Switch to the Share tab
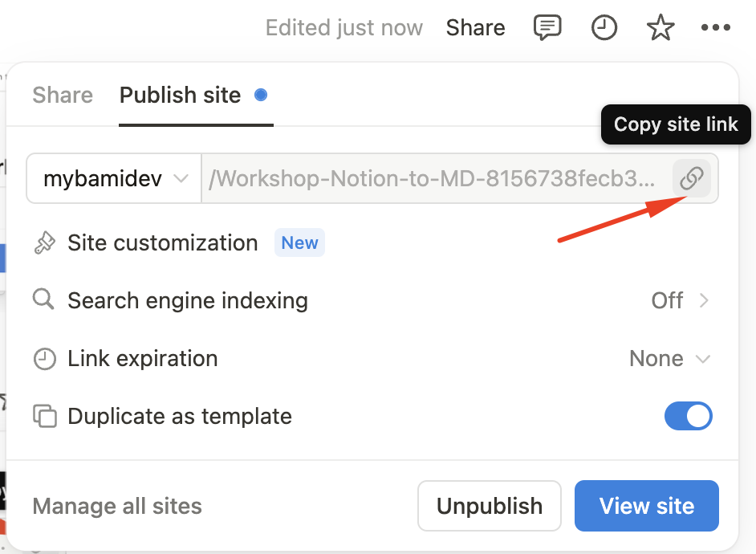This screenshot has height=554, width=756. tap(63, 95)
